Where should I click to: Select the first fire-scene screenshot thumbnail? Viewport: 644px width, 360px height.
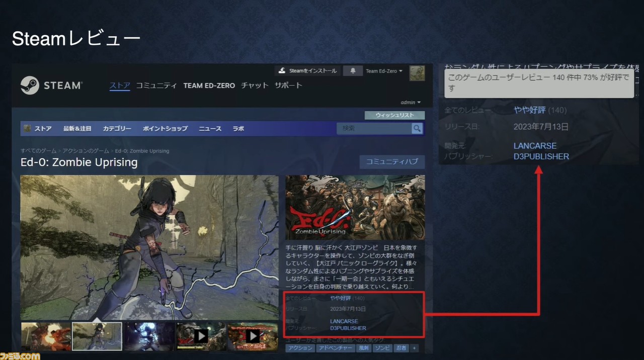[x=46, y=336]
